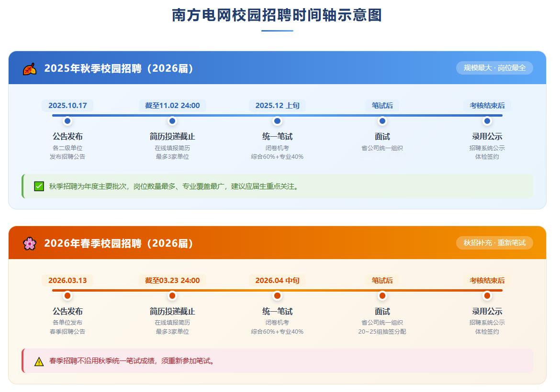This screenshot has width=560, height=392.
Task: Click the 2026年春季校园招聘 header title
Action: coord(118,243)
